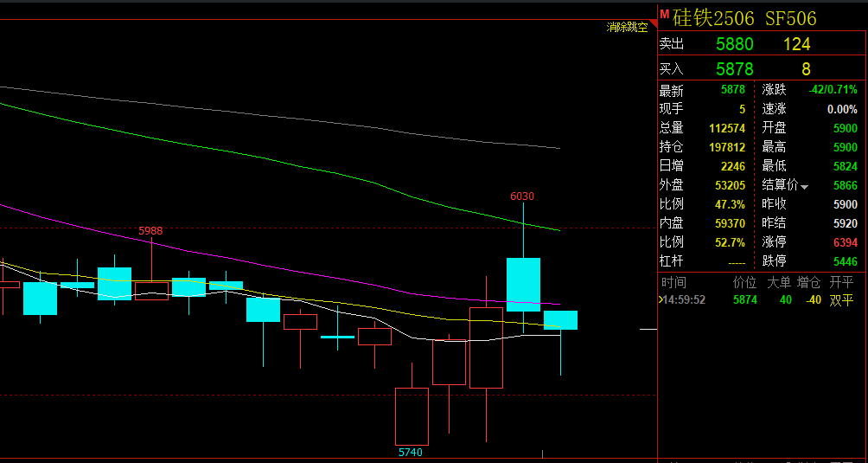Click the 外盘 value 53205
The width and height of the screenshot is (868, 463).
pos(731,185)
